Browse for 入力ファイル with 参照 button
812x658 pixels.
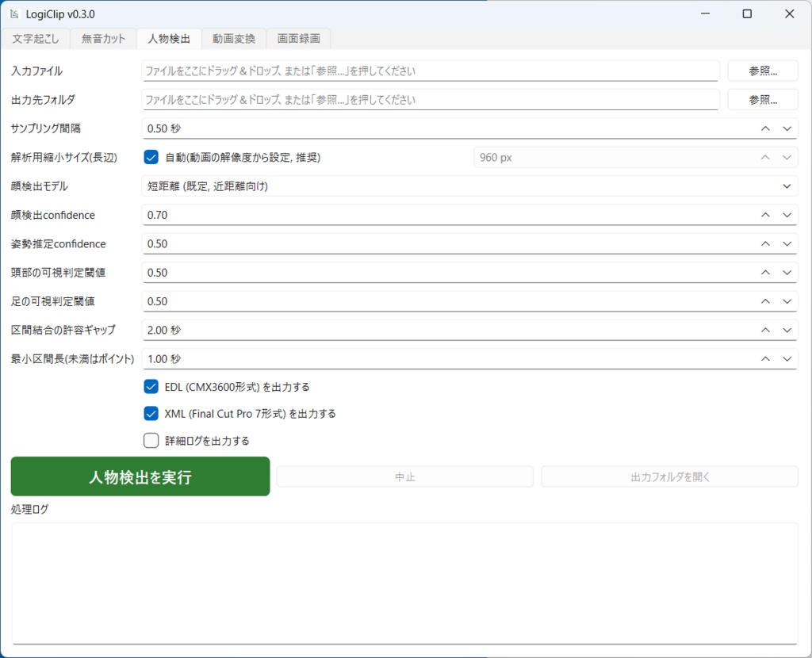(x=763, y=71)
